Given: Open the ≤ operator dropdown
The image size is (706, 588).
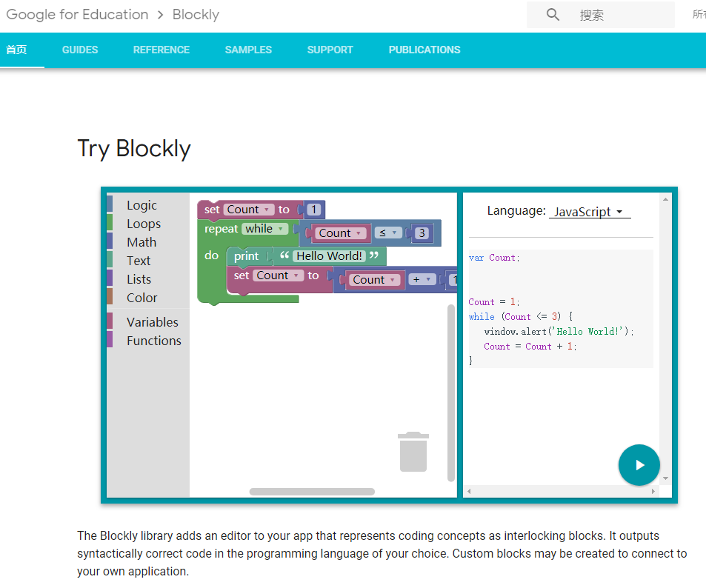Looking at the screenshot, I should tap(387, 233).
